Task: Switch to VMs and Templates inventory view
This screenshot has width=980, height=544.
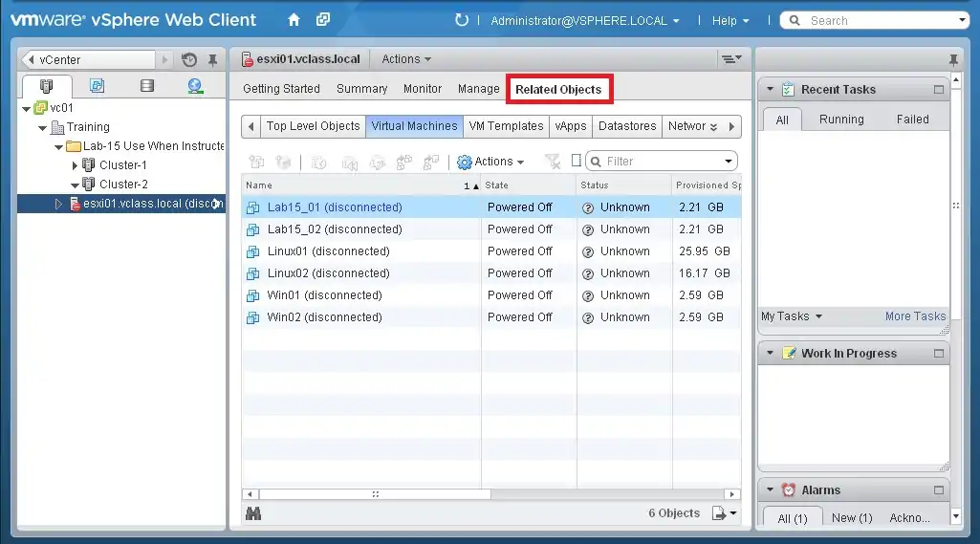Action: 97,86
